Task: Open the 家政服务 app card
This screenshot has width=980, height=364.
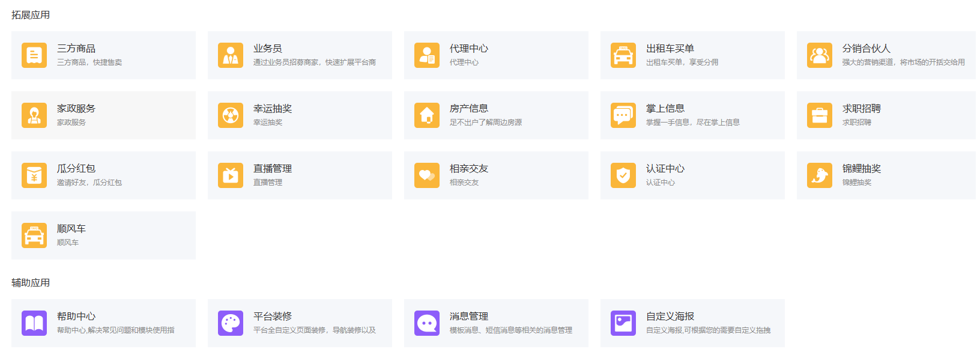Action: (103, 115)
